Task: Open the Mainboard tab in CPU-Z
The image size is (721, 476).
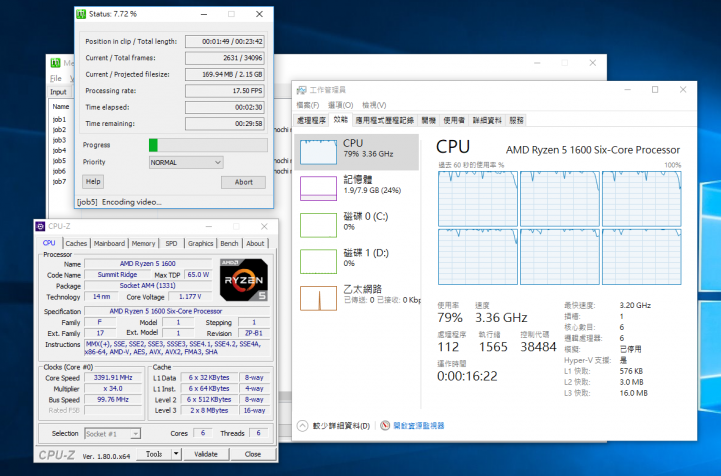Action: (x=109, y=243)
